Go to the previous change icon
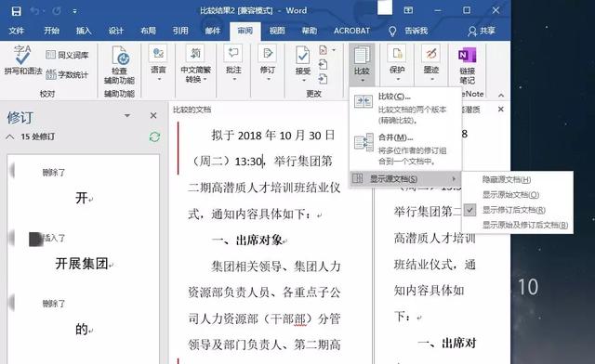 coord(323,65)
